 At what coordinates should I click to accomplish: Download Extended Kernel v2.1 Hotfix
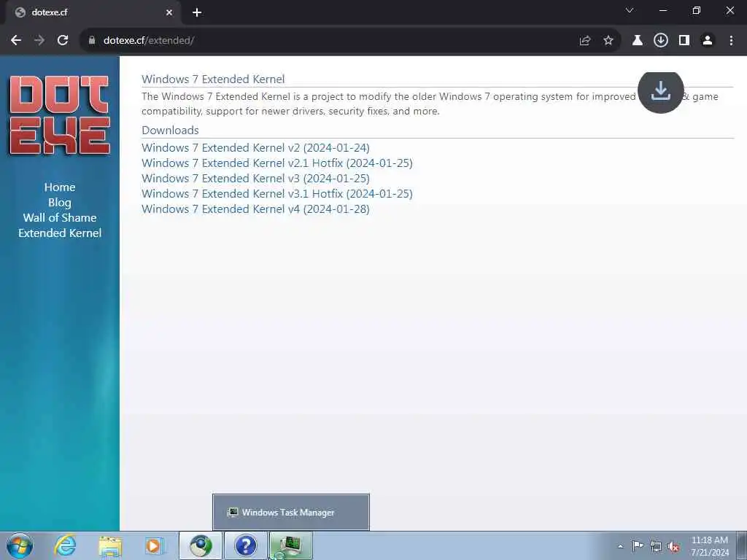[x=277, y=163]
